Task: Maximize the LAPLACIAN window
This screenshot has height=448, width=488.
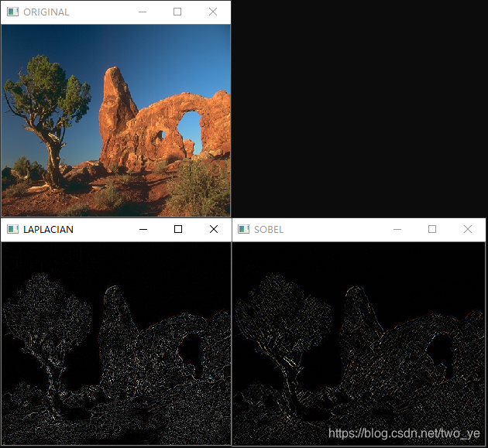Action: 178,229
